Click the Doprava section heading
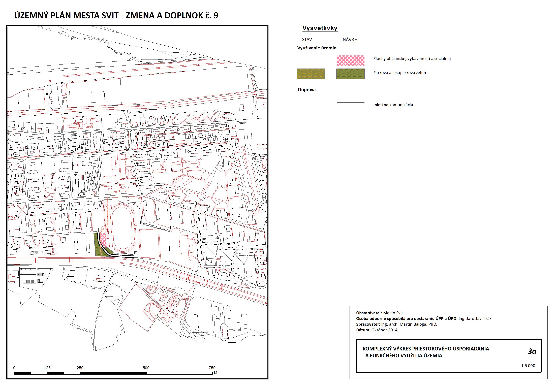The width and height of the screenshot is (554, 392). tap(306, 90)
